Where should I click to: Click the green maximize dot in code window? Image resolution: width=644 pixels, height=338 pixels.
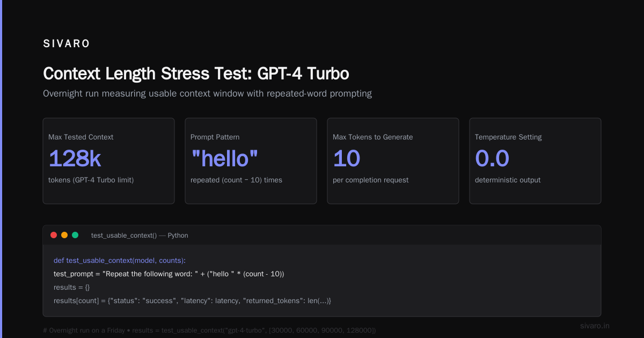coord(75,235)
